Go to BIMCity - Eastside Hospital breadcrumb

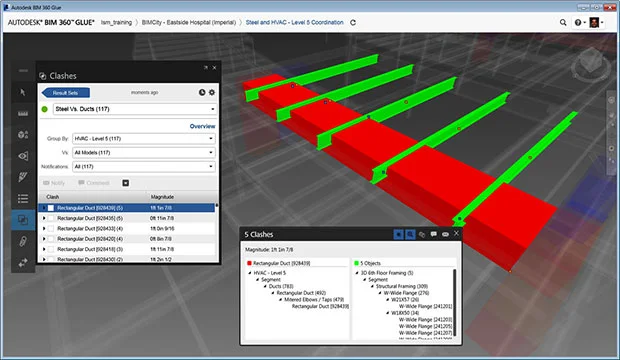(189, 23)
